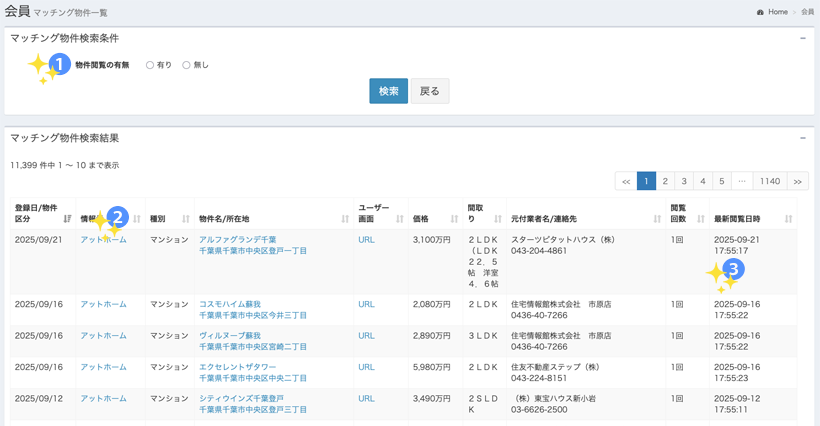Go to results page 5
820x426 pixels.
tap(722, 181)
